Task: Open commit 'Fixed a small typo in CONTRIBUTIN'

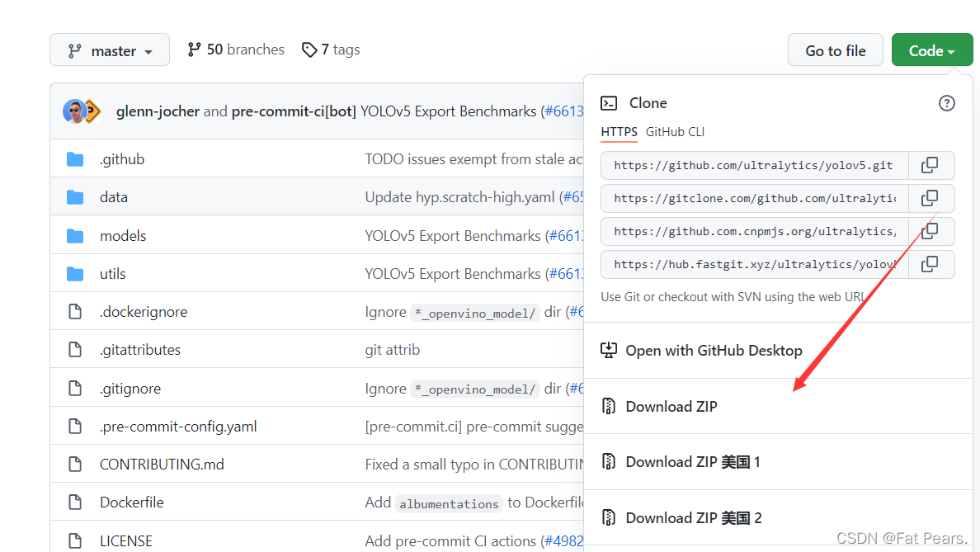Action: 474,465
